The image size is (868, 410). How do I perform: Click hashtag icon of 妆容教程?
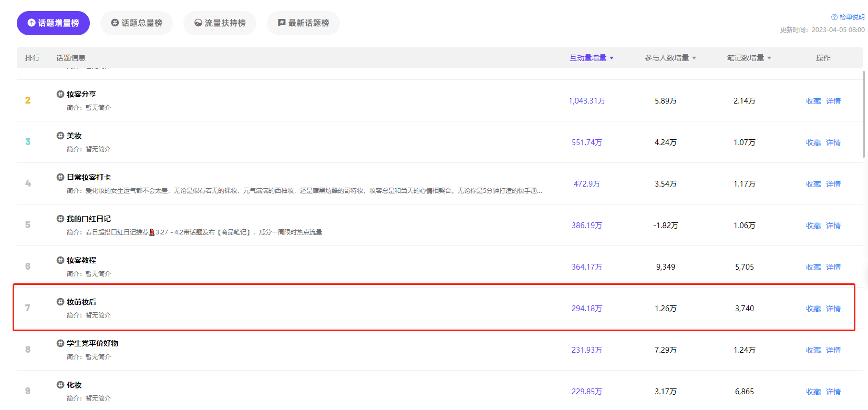[60, 260]
